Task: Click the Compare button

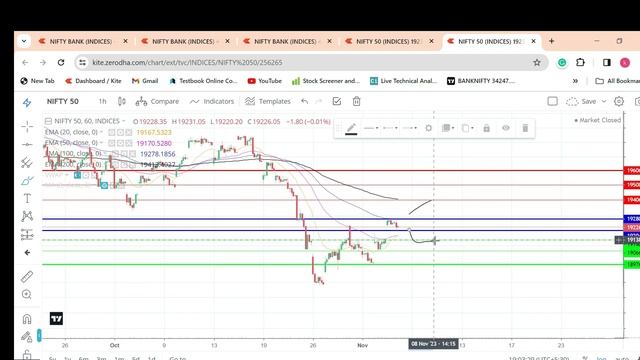Action: point(157,101)
